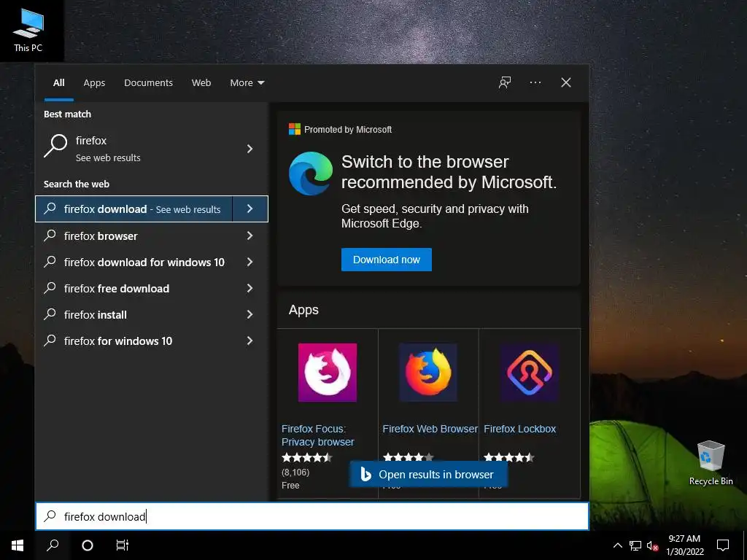Expand arrow beside firefox best match
747x560 pixels.
(x=249, y=149)
